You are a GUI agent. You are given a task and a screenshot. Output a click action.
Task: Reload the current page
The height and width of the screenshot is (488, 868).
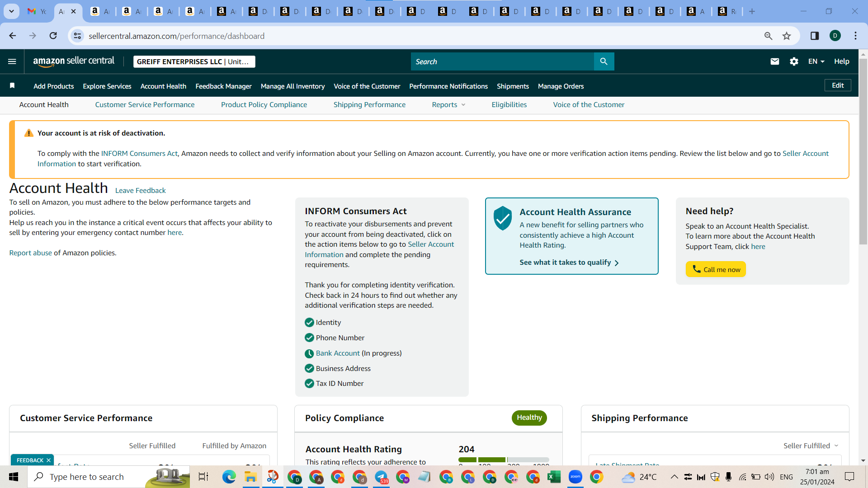(53, 36)
